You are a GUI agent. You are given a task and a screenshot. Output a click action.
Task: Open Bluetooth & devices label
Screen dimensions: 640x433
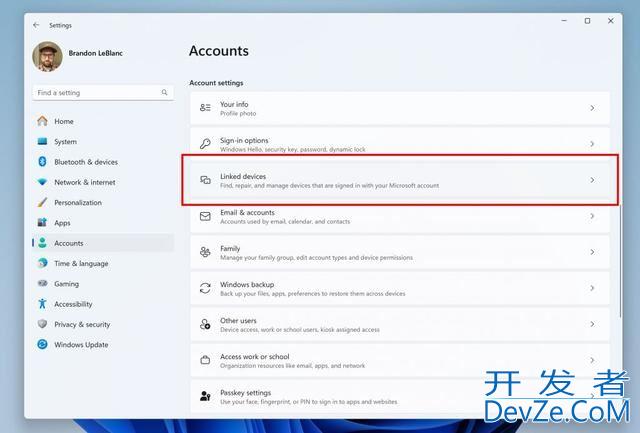click(x=86, y=162)
